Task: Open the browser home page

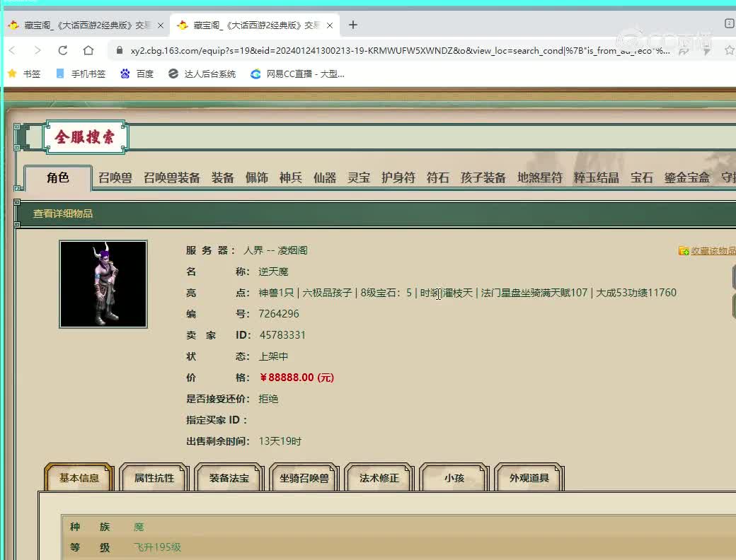Action: pyautogui.click(x=88, y=50)
